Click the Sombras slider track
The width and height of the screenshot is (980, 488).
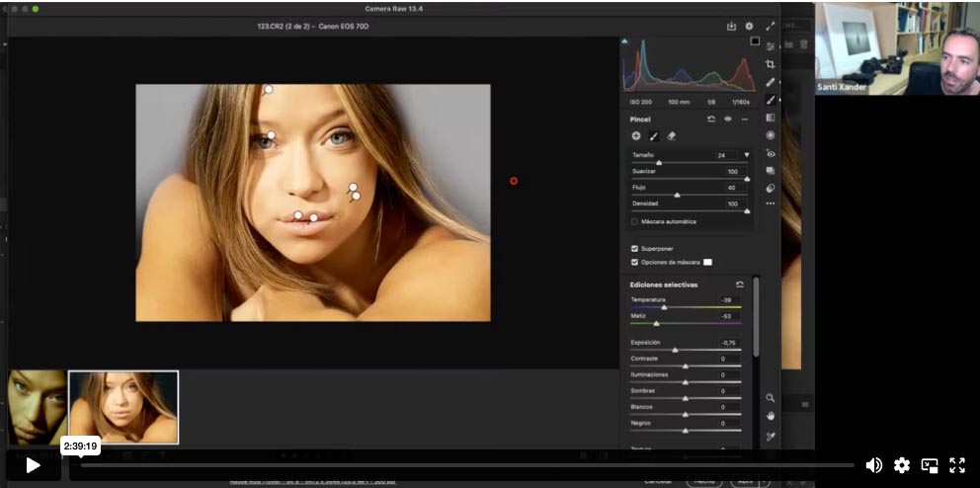click(x=686, y=398)
